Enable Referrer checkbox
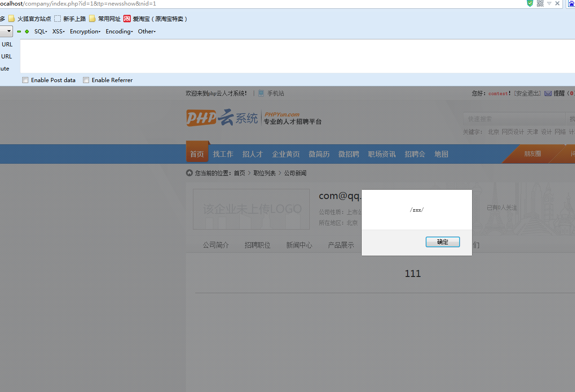Image resolution: width=575 pixels, height=392 pixels. [x=86, y=80]
